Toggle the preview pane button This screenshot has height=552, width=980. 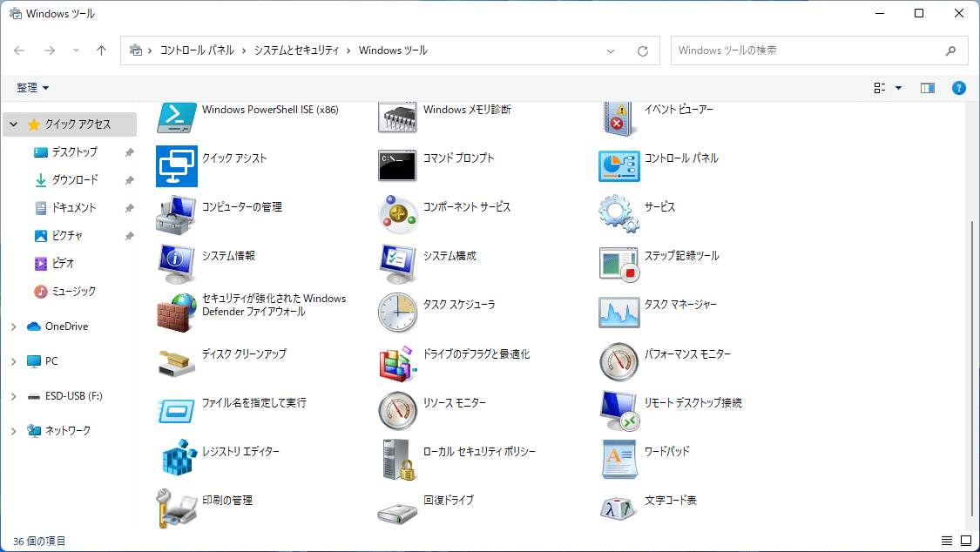tap(928, 88)
